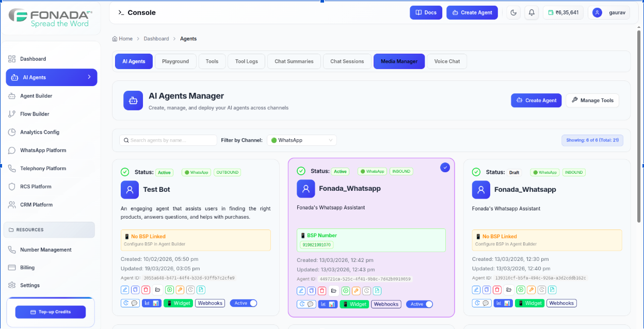Click BSP number 919821991070
The width and height of the screenshot is (644, 329).
[316, 245]
